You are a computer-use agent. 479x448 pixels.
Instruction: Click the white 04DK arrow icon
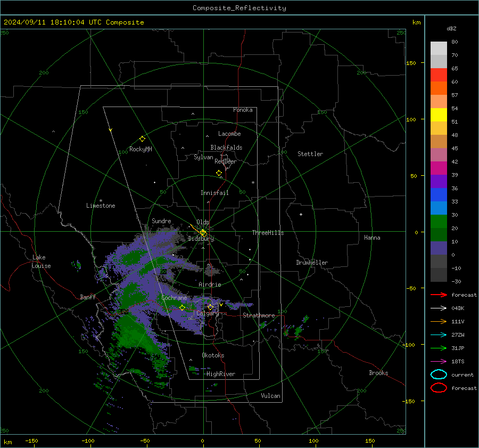tap(439, 308)
